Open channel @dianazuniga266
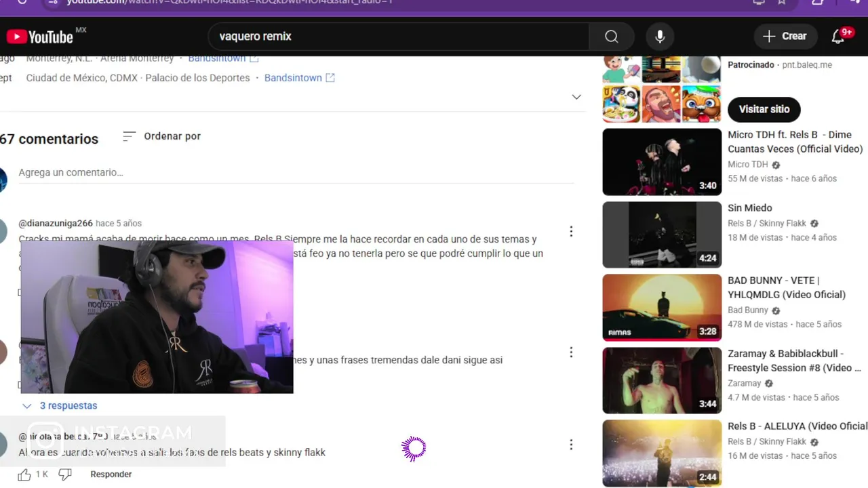 pyautogui.click(x=56, y=223)
